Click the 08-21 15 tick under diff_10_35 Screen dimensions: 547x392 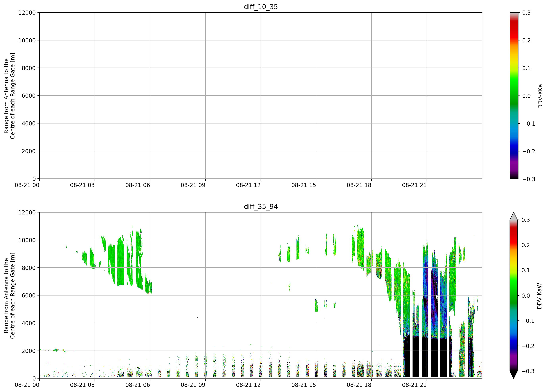pos(304,185)
